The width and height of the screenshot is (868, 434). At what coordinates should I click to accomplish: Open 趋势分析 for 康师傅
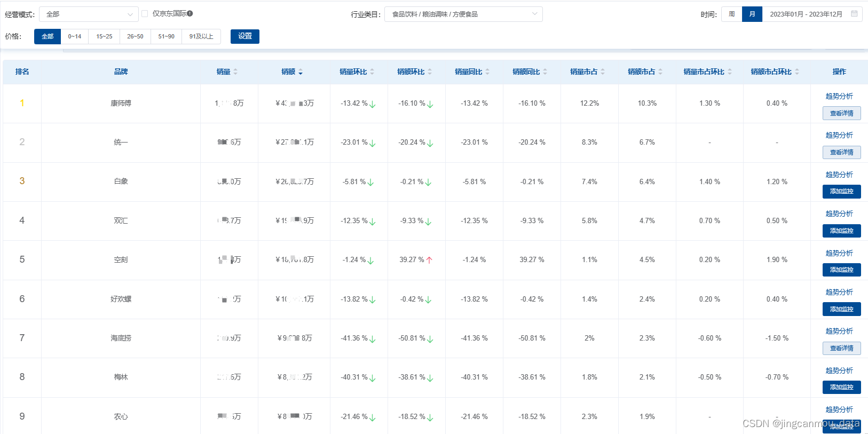click(839, 96)
